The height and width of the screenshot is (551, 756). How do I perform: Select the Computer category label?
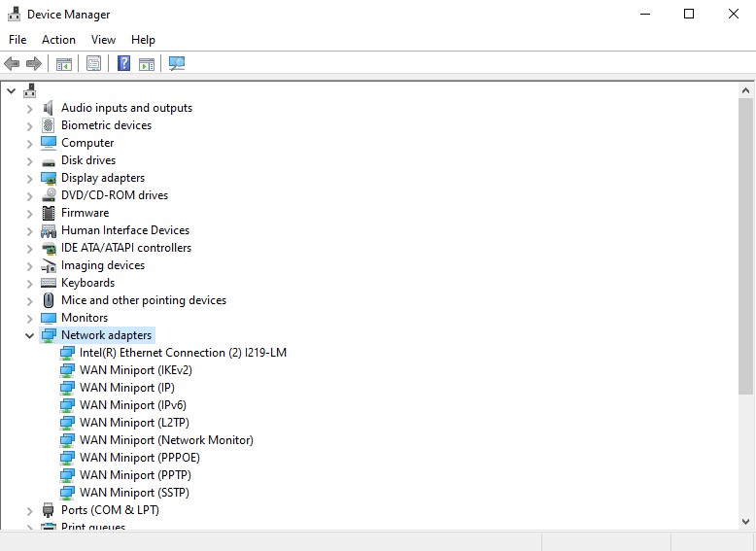tap(87, 143)
